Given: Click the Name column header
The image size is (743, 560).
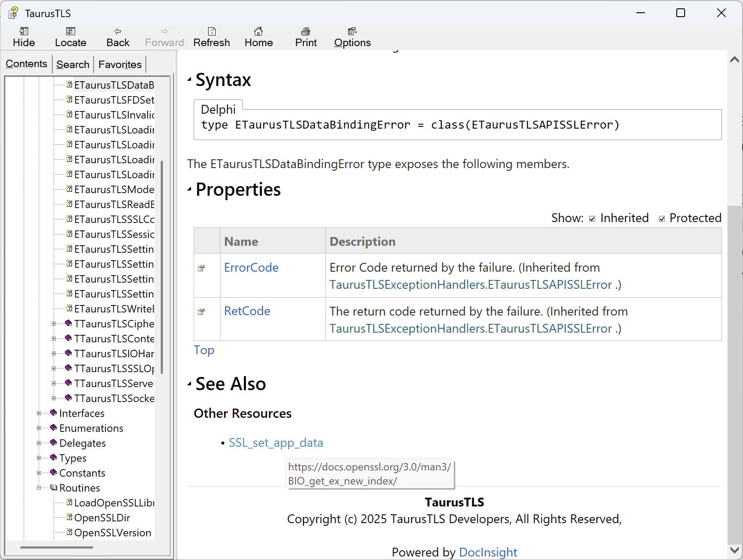Looking at the screenshot, I should click(x=273, y=241).
